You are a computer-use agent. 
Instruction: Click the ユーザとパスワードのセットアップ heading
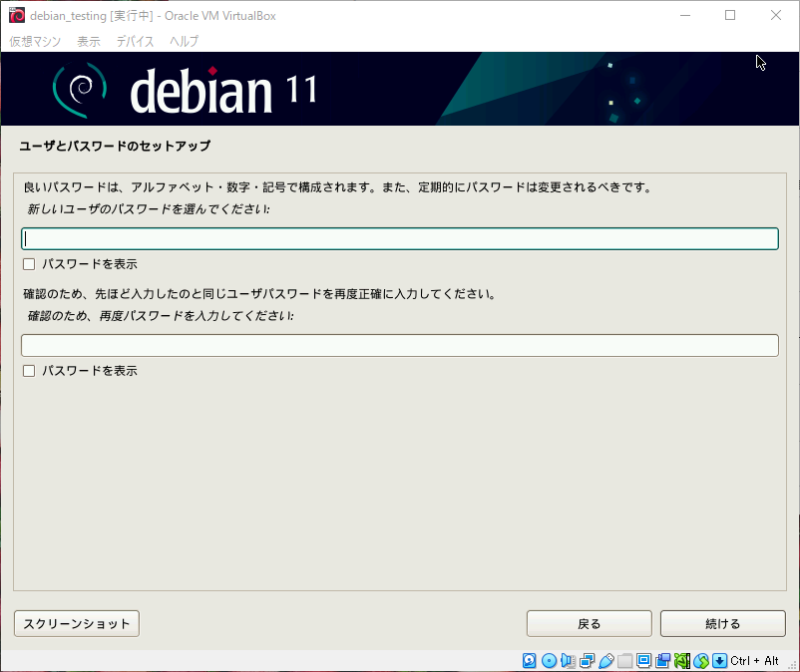[115, 146]
